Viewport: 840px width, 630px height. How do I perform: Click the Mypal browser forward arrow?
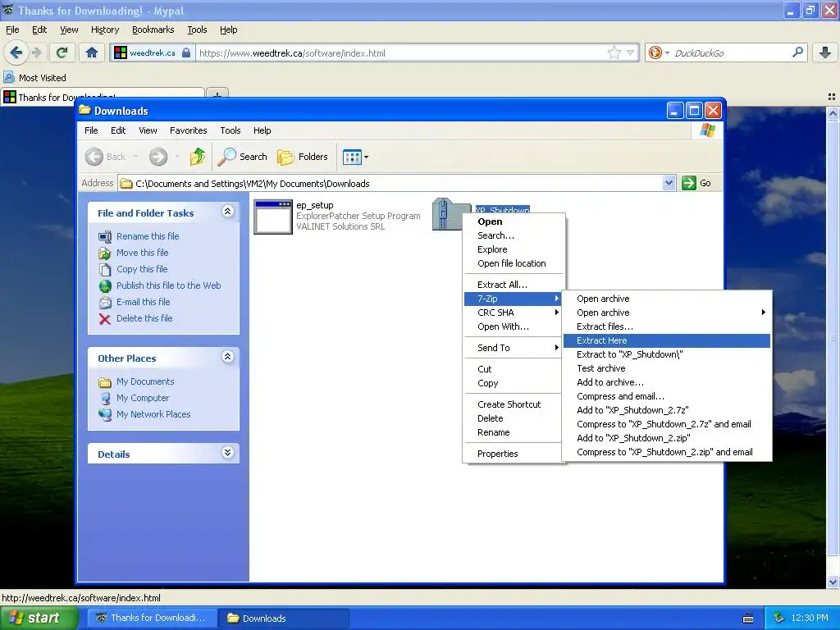coord(36,52)
